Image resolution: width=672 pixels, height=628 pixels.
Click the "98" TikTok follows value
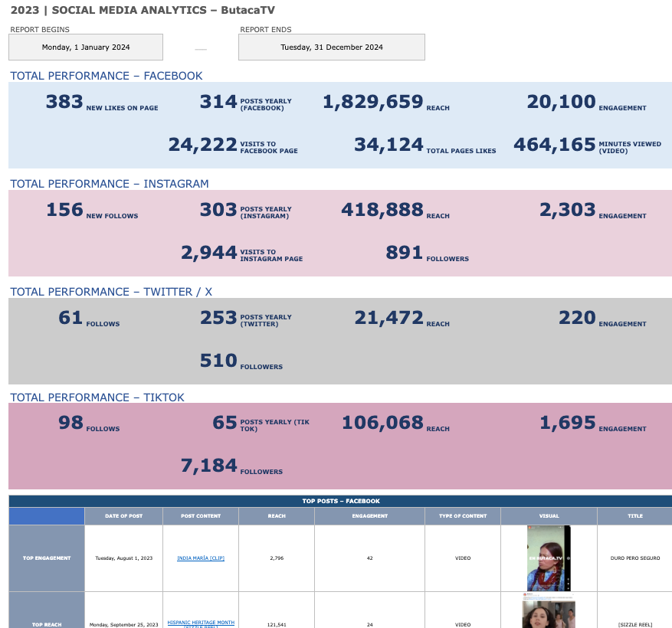pos(70,423)
